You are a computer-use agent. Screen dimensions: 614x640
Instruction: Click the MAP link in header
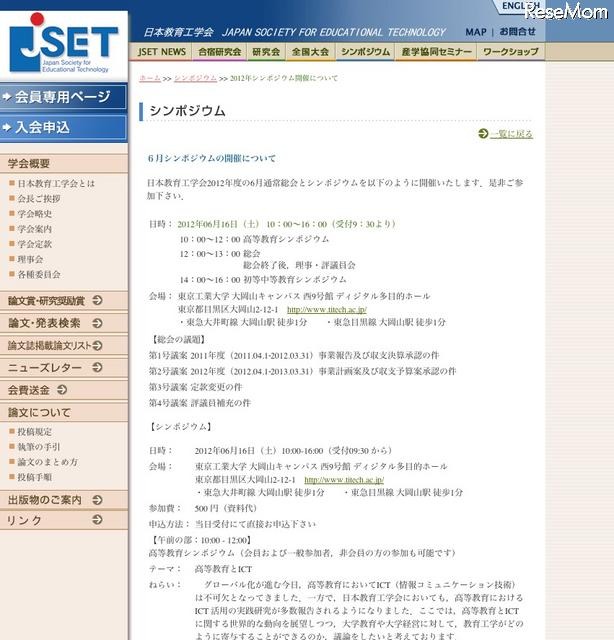(x=476, y=32)
